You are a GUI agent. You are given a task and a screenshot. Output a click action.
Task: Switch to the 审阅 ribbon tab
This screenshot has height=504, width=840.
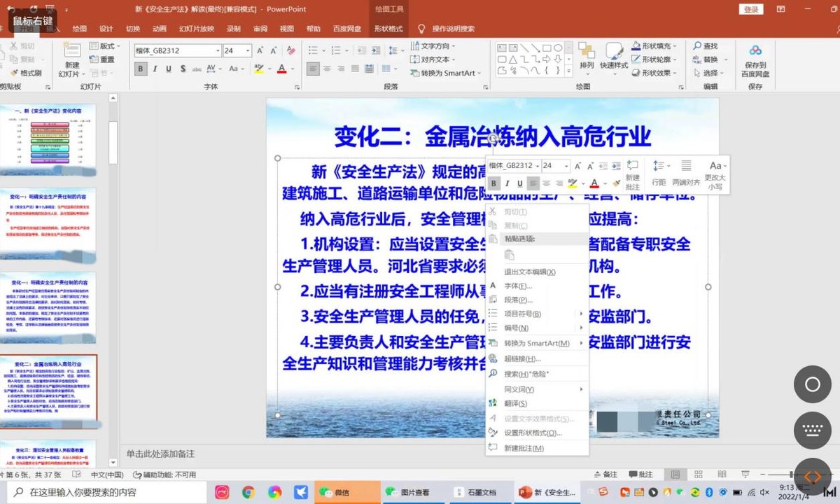260,29
